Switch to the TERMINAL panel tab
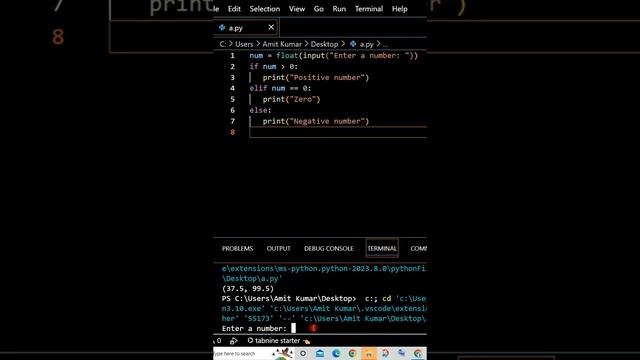 pyautogui.click(x=382, y=249)
